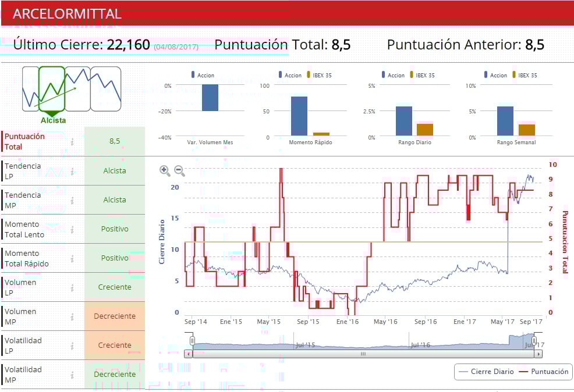This screenshot has width=574, height=392.
Task: Click the Puntuacion Total right axis title
Action: (565, 242)
